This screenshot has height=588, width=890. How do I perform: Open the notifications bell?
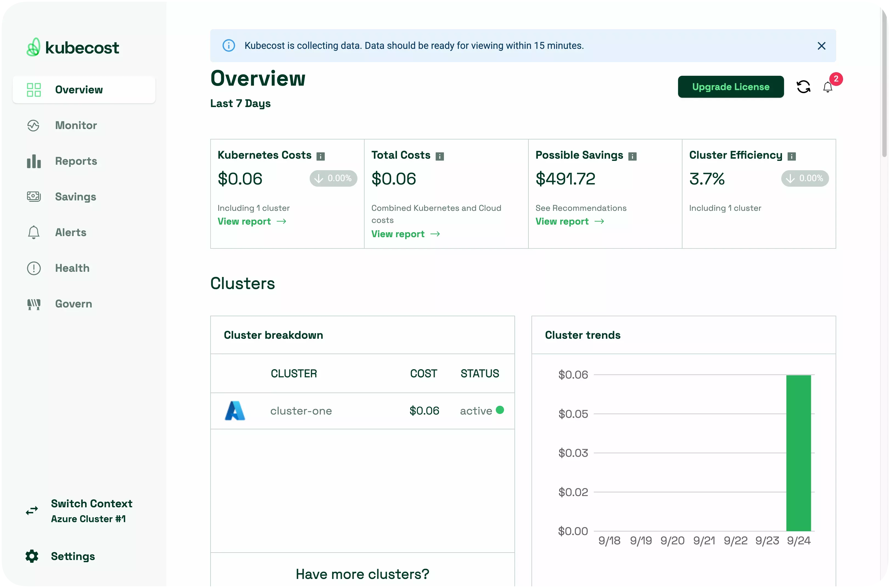click(828, 87)
